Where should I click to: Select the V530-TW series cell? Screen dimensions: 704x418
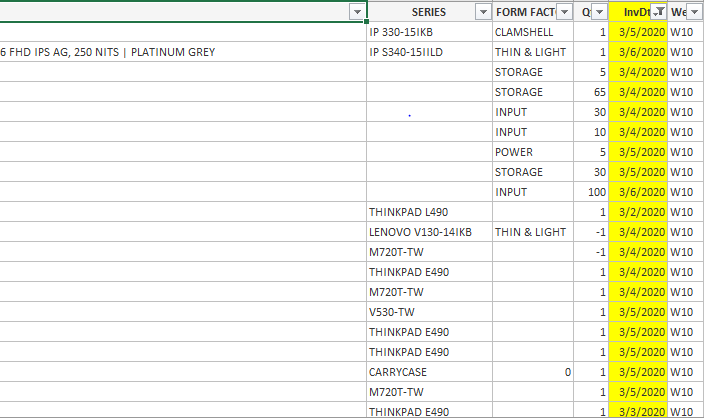392,312
